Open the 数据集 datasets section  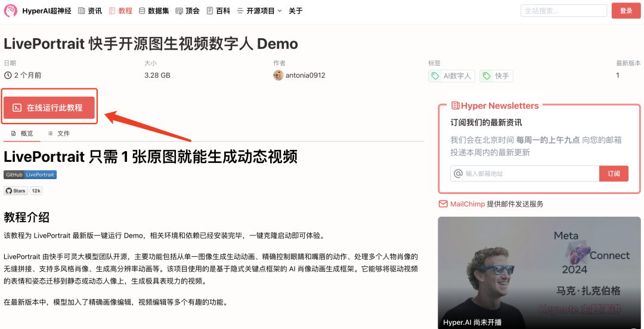(x=154, y=11)
